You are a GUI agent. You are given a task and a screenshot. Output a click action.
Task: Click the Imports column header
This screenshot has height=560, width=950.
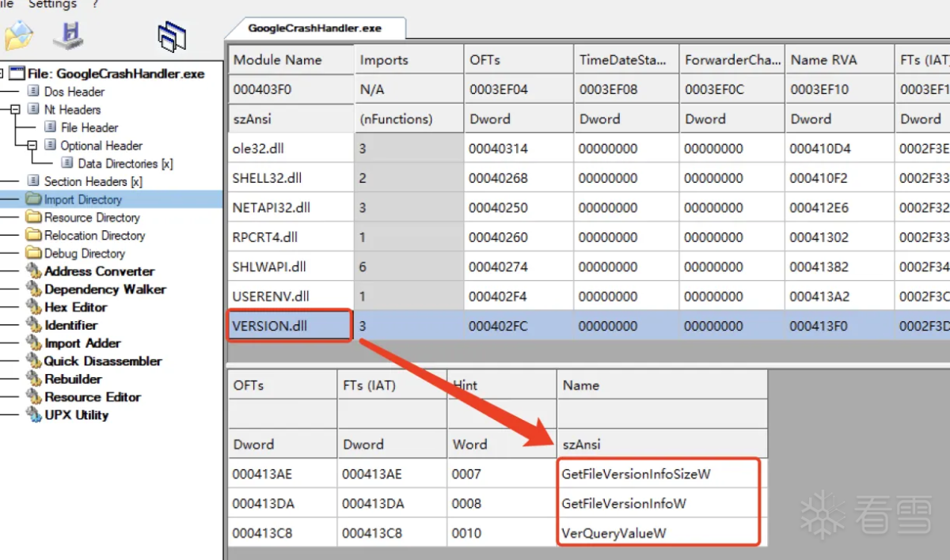408,59
